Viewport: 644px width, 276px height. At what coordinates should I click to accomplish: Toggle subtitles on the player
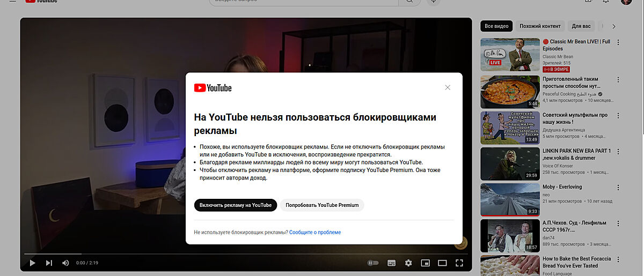[x=391, y=263]
